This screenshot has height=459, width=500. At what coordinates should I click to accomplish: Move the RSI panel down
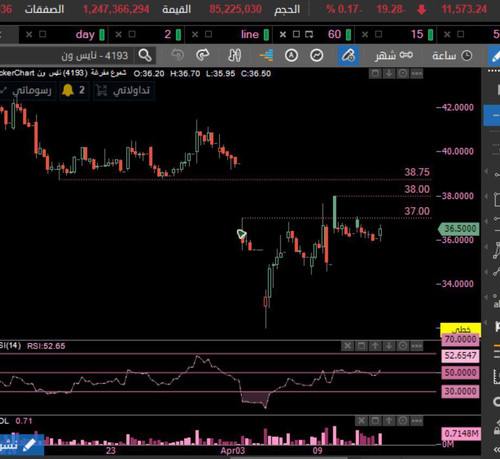point(389,346)
